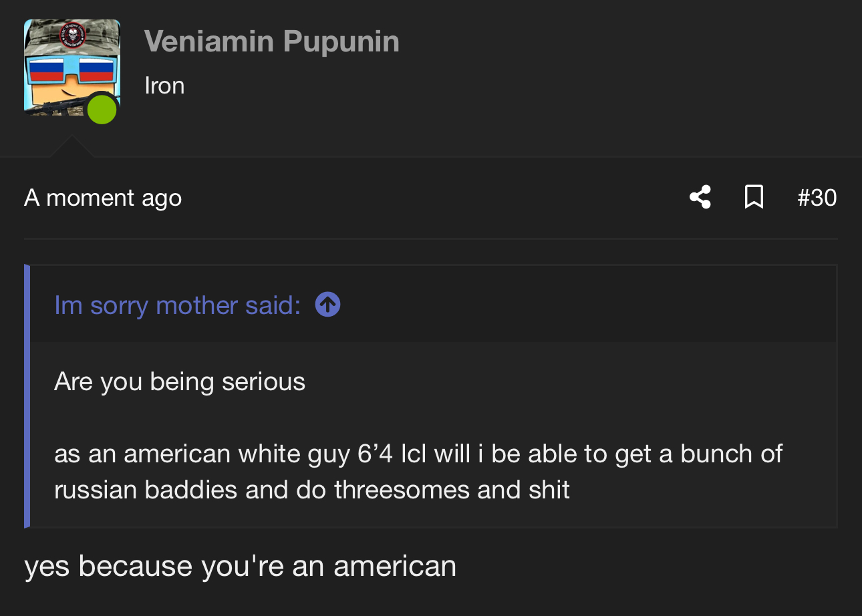This screenshot has width=862, height=616.
Task: Open the Veniamin Pupunin profile link
Action: pos(271,41)
